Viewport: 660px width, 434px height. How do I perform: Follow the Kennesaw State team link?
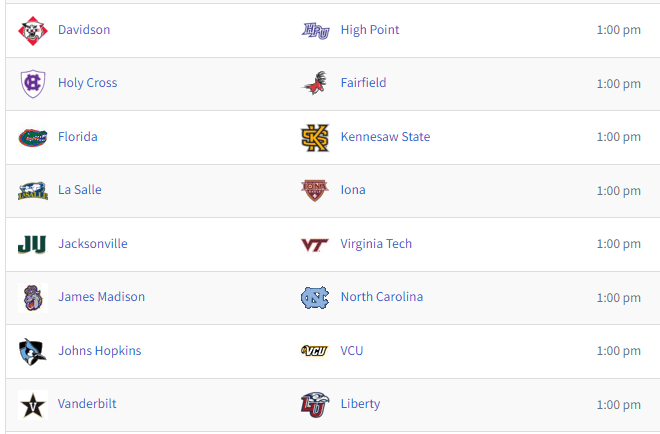386,137
